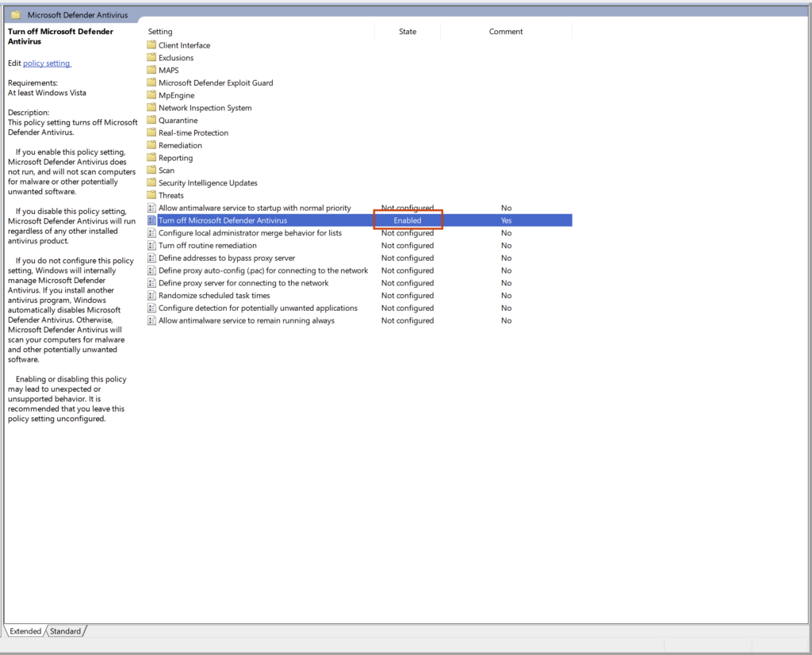Select Allow antimalware service to remain running always
812x655 pixels.
246,320
